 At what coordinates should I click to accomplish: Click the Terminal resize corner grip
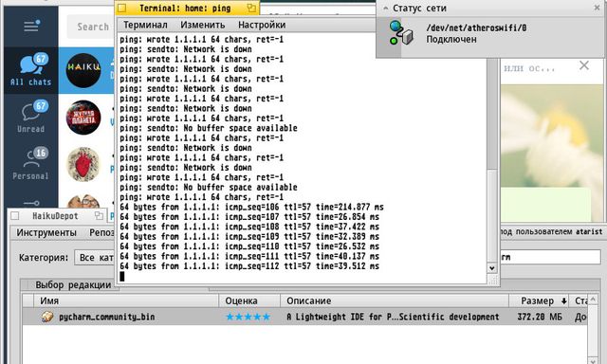(x=493, y=280)
